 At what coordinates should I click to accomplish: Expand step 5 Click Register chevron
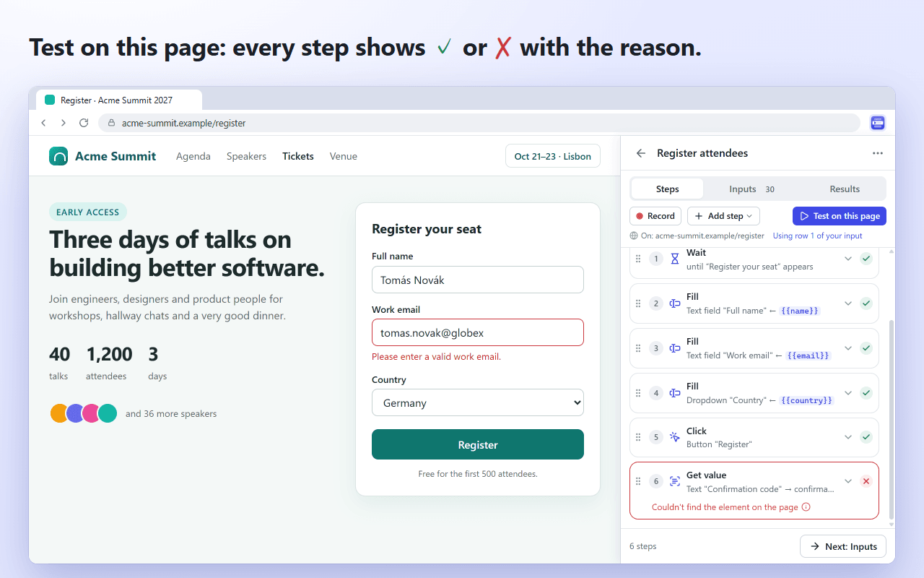(x=848, y=437)
